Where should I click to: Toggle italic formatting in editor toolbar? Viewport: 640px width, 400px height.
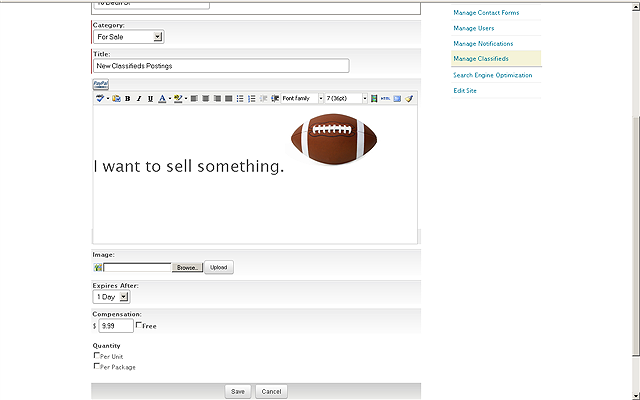[139, 99]
